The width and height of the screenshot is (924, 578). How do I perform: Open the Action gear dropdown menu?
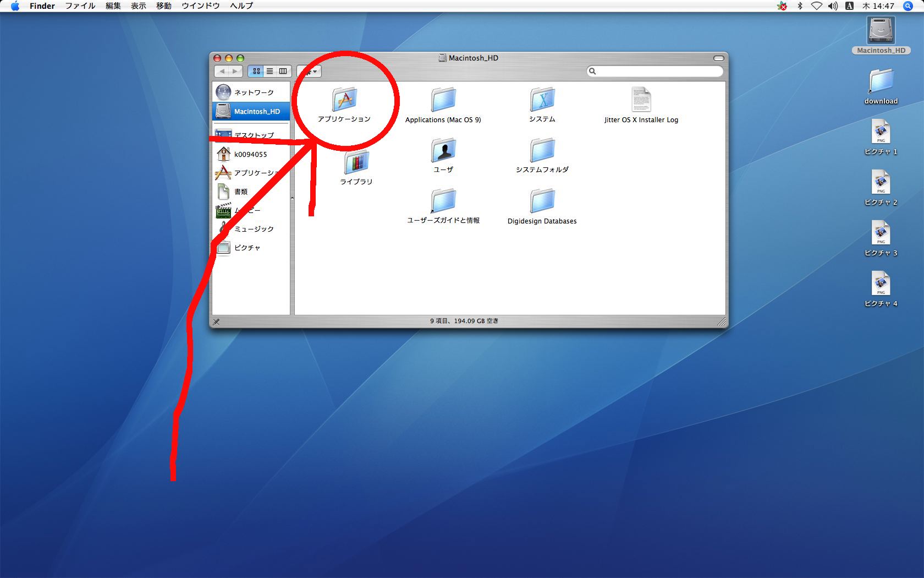point(309,71)
